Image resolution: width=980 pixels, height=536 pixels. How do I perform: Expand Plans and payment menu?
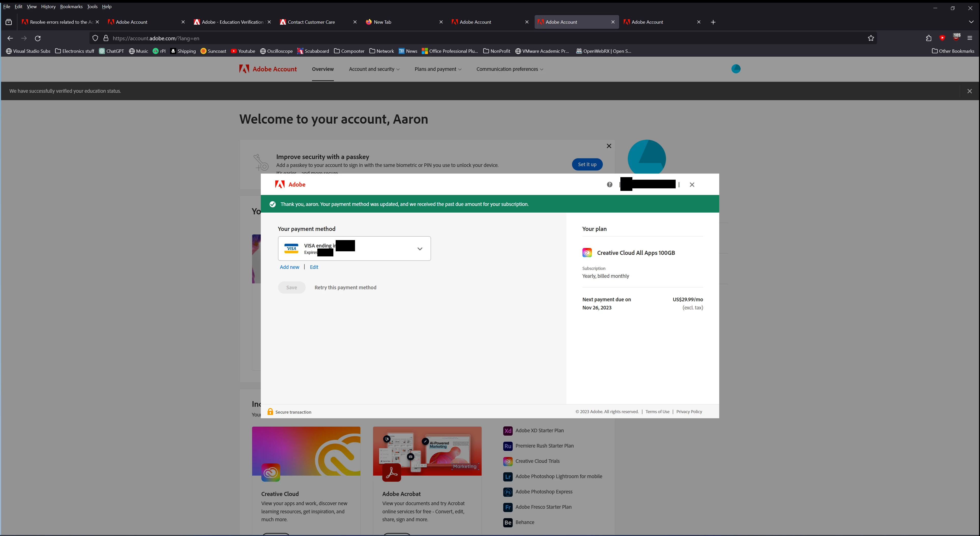(x=438, y=69)
